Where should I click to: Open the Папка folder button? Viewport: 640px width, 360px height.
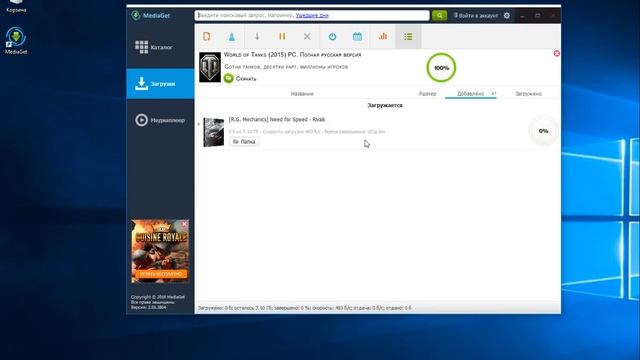(244, 142)
